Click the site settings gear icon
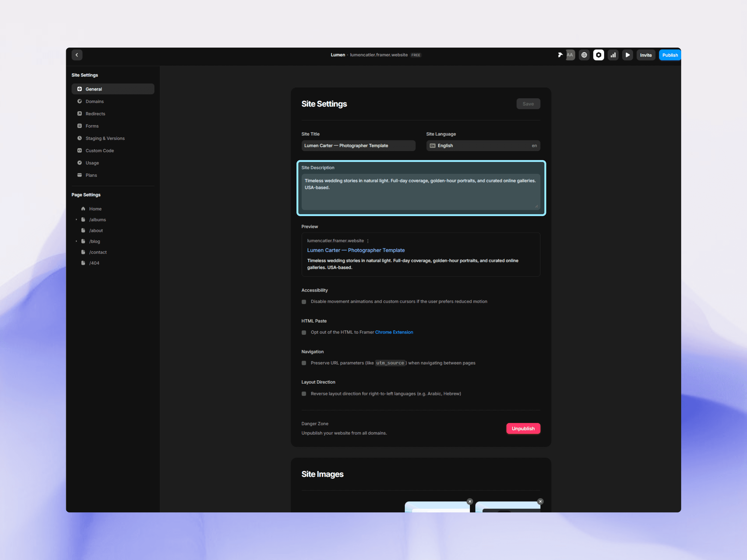The image size is (747, 560). 598,55
